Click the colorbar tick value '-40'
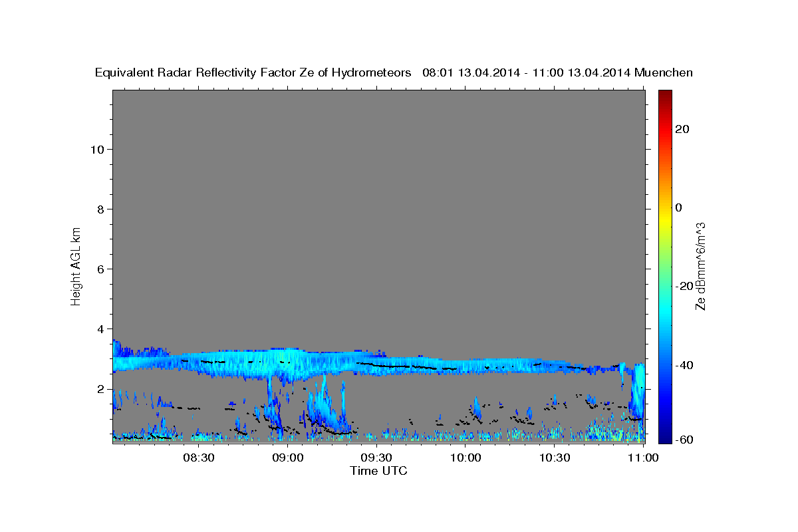The image size is (798, 532). [684, 364]
